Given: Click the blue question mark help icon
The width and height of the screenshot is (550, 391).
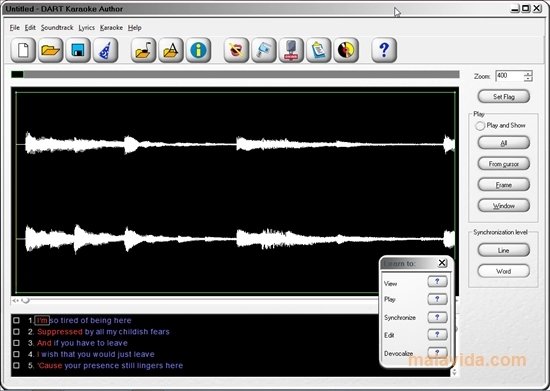Looking at the screenshot, I should 384,50.
